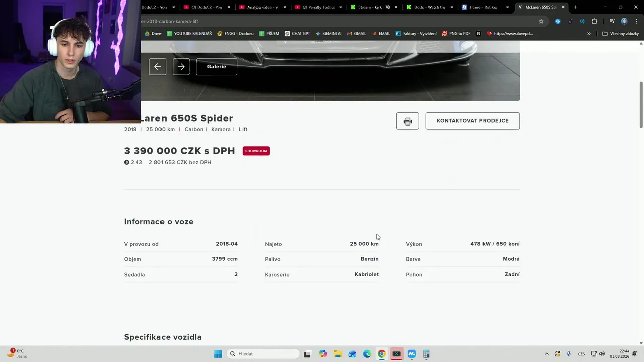Screen dimensions: 644x362
Task: Open the Chrome profile avatar
Action: 624,21
